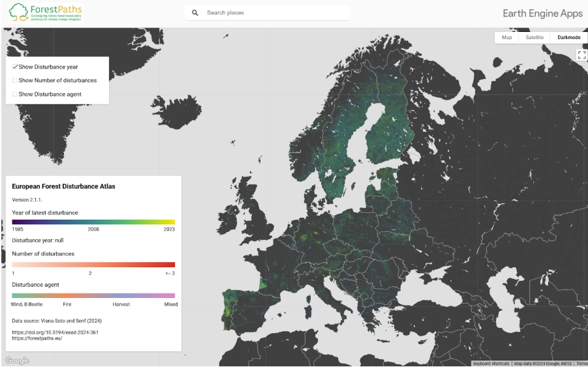Image resolution: width=588 pixels, height=367 pixels.
Task: Click the Number of disturbances red gradient
Action: click(93, 265)
